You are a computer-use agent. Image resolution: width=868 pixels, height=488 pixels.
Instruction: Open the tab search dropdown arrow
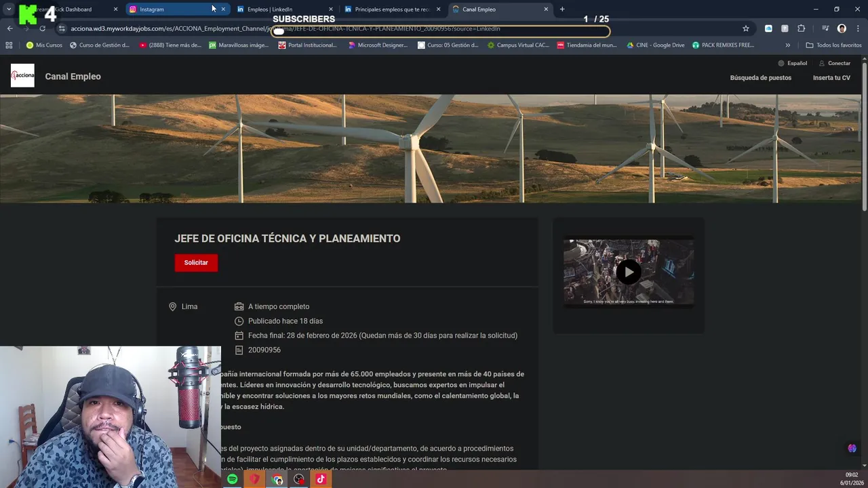coord(9,9)
